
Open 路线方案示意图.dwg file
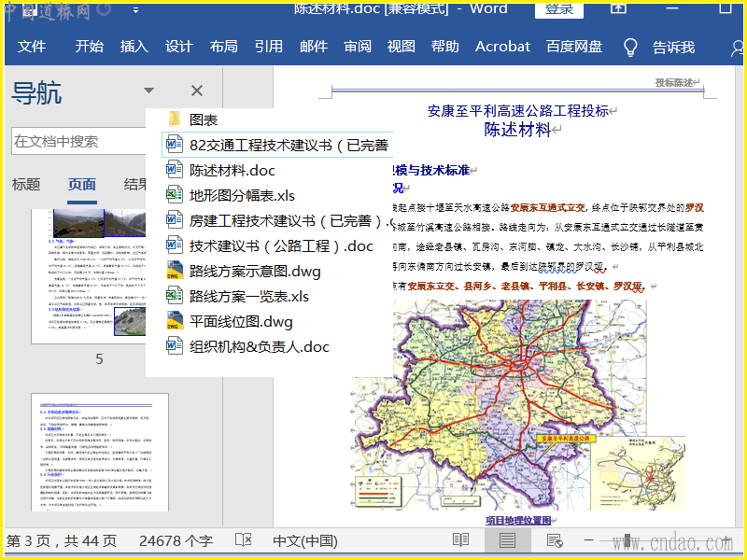point(255,272)
